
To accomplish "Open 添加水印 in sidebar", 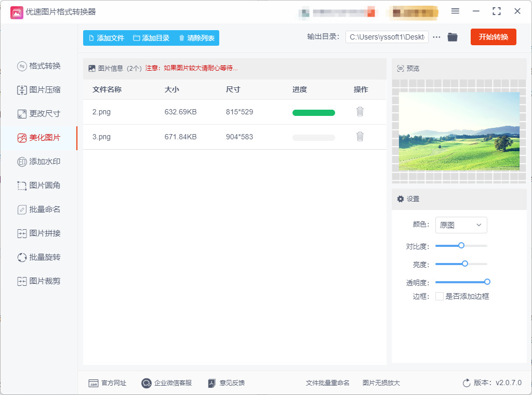I will 38,162.
